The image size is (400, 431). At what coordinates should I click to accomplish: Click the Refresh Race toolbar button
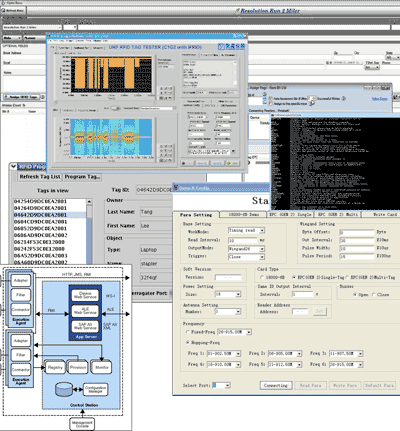(13, 10)
